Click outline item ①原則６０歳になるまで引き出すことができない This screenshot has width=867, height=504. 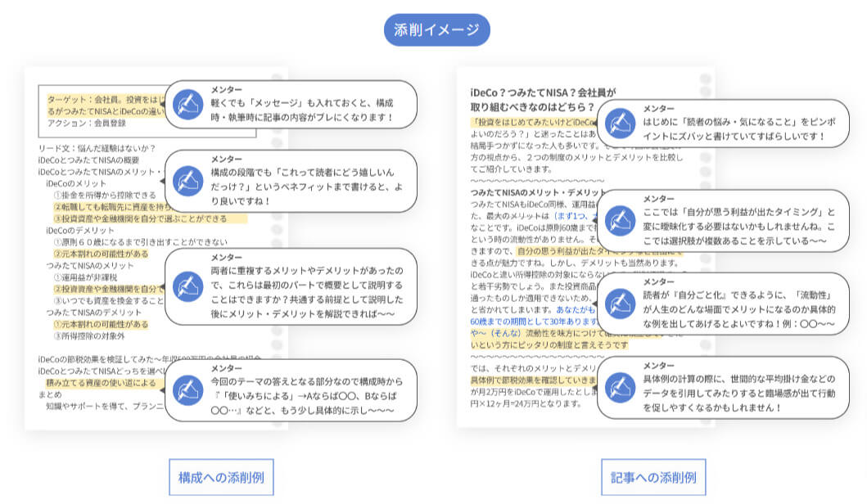(140, 242)
